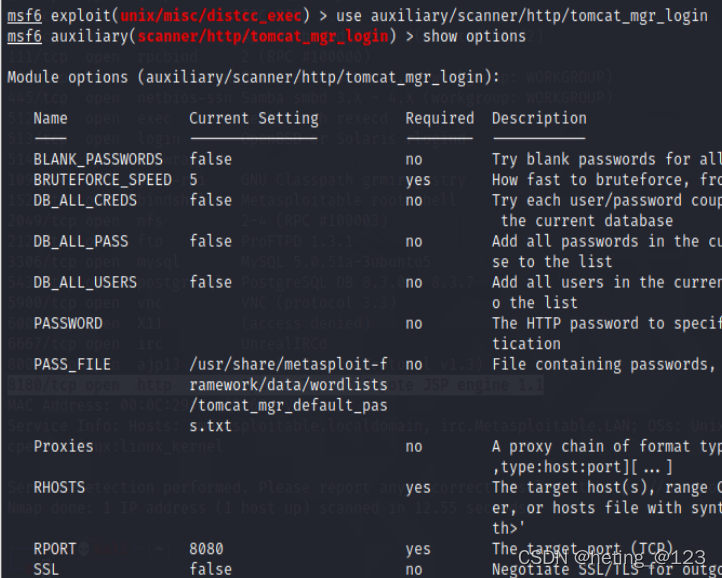Screen dimensions: 722x578
Task: Select the RPORT option name
Action: (x=55, y=549)
